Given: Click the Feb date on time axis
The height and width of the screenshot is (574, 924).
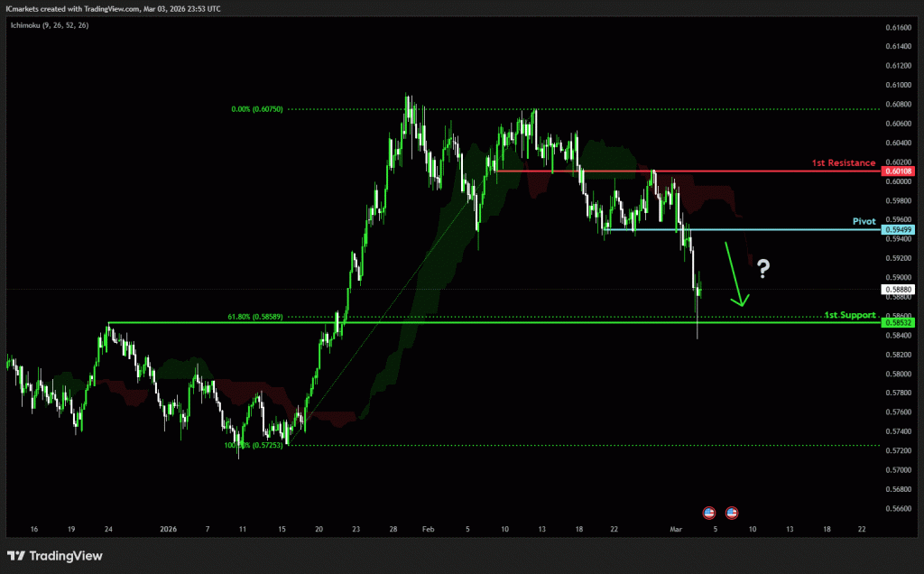Looking at the screenshot, I should click(428, 531).
